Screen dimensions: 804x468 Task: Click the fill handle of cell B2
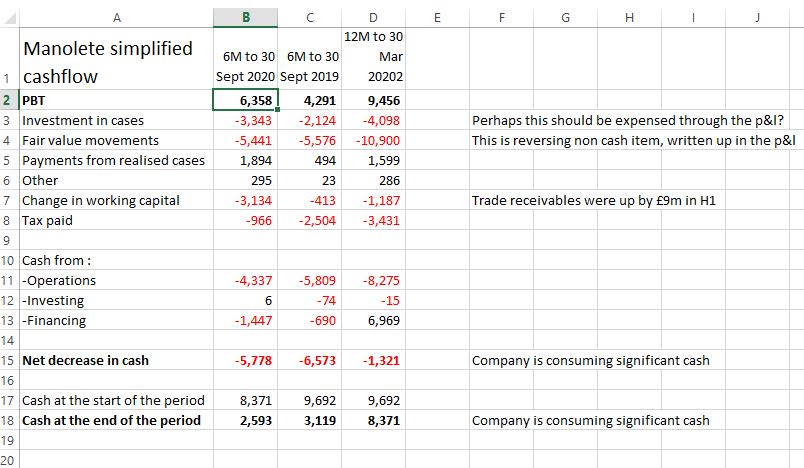(277, 109)
